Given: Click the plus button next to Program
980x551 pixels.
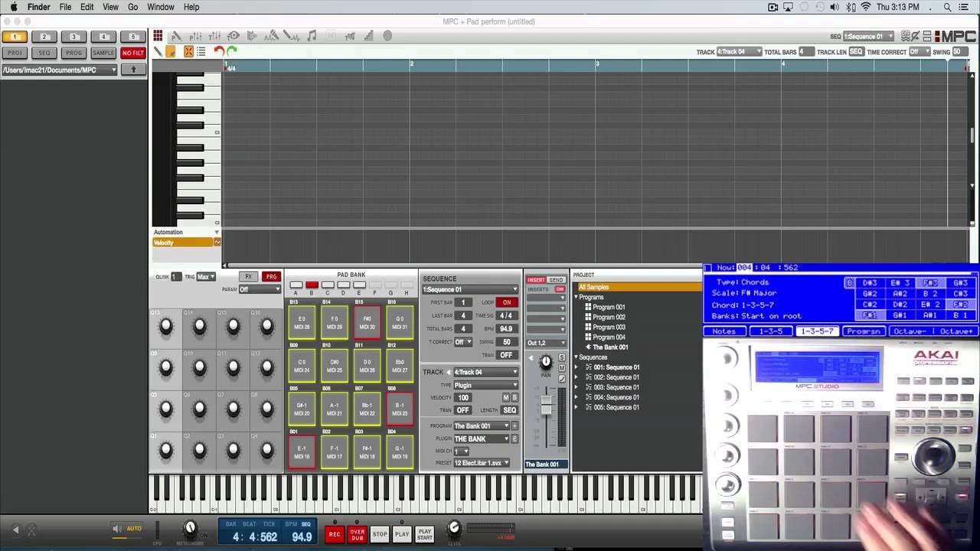Looking at the screenshot, I should pos(514,426).
